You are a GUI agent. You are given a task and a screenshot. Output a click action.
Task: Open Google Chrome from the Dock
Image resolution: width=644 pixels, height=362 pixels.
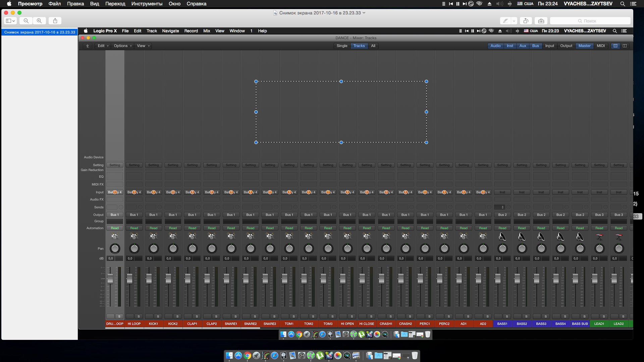tap(247, 356)
